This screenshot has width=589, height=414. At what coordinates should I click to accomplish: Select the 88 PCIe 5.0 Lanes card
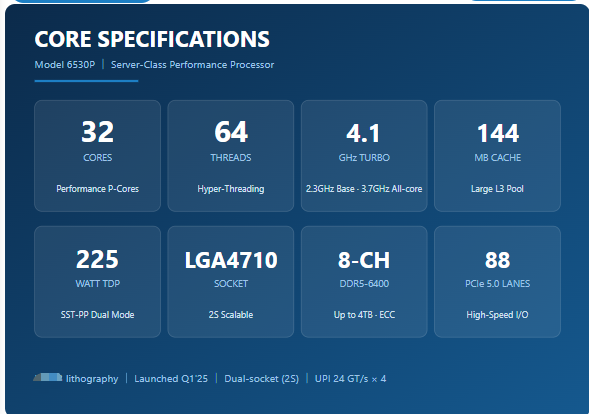(x=497, y=282)
